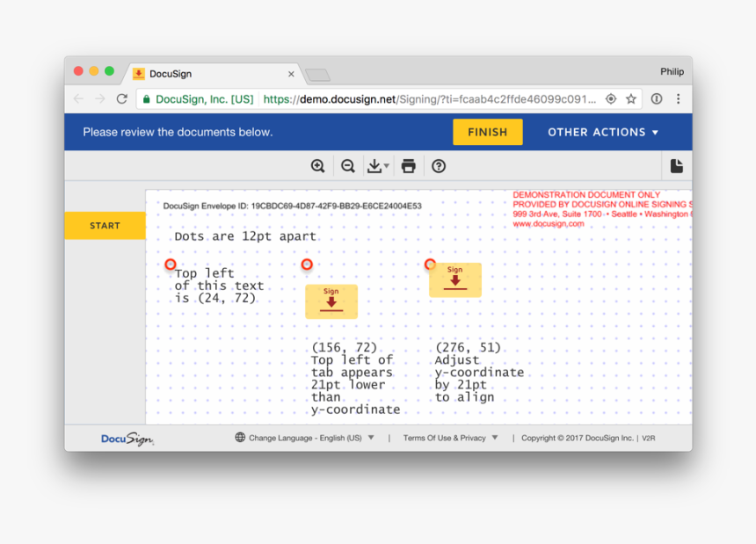Click 'Please review the documents below.' text

pyautogui.click(x=178, y=132)
